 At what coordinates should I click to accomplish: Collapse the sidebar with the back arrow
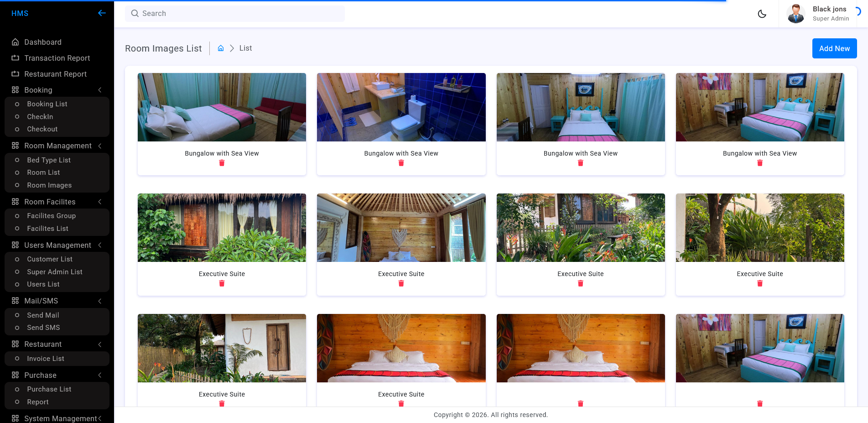coord(102,13)
